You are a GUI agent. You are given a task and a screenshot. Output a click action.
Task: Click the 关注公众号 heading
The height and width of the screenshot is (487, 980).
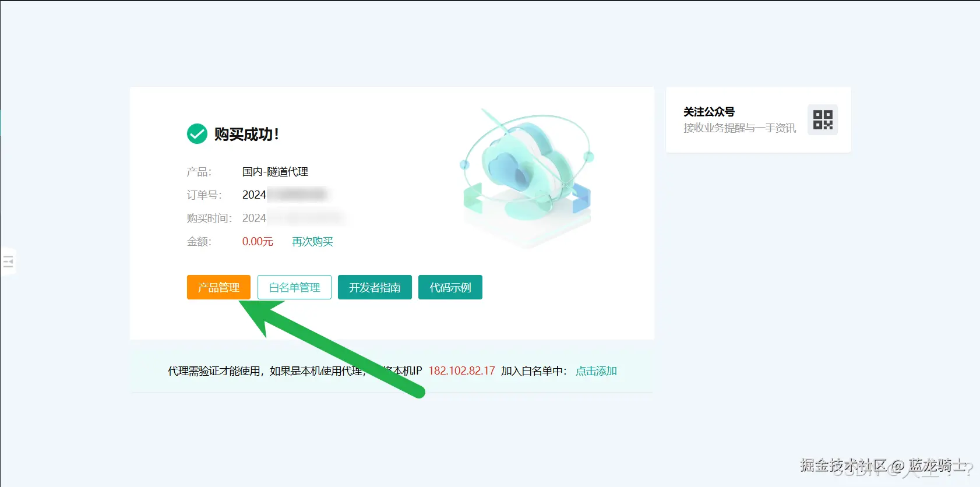tap(709, 112)
